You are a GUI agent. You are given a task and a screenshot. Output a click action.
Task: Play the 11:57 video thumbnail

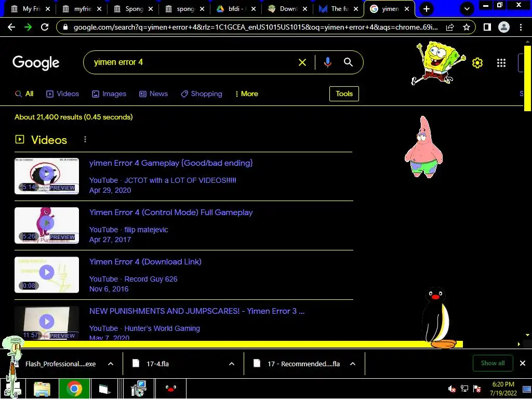click(x=47, y=323)
